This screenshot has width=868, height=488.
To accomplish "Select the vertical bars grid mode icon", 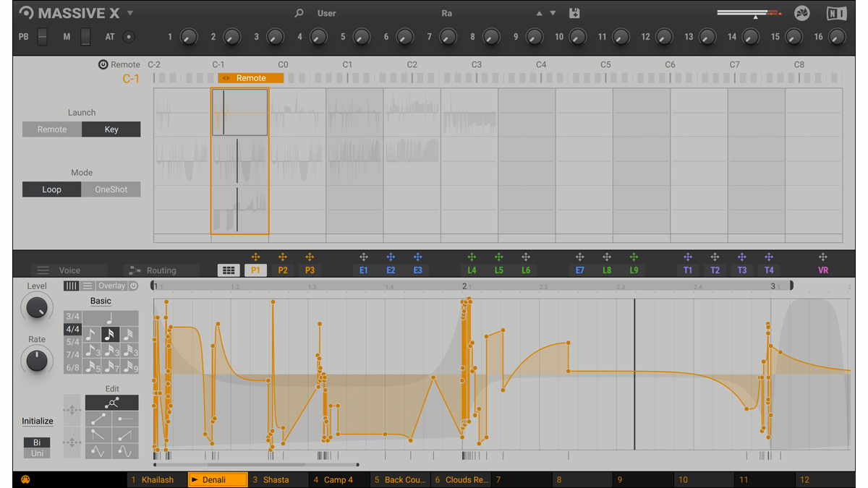I will coord(71,286).
